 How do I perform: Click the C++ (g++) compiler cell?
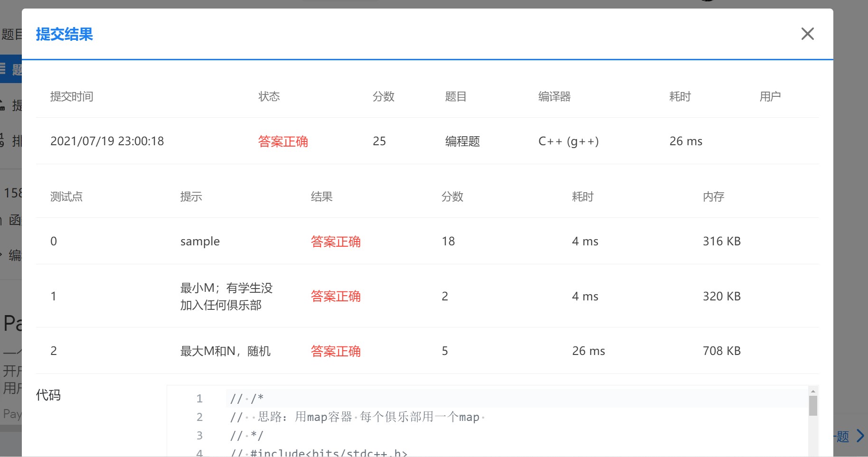[568, 141]
